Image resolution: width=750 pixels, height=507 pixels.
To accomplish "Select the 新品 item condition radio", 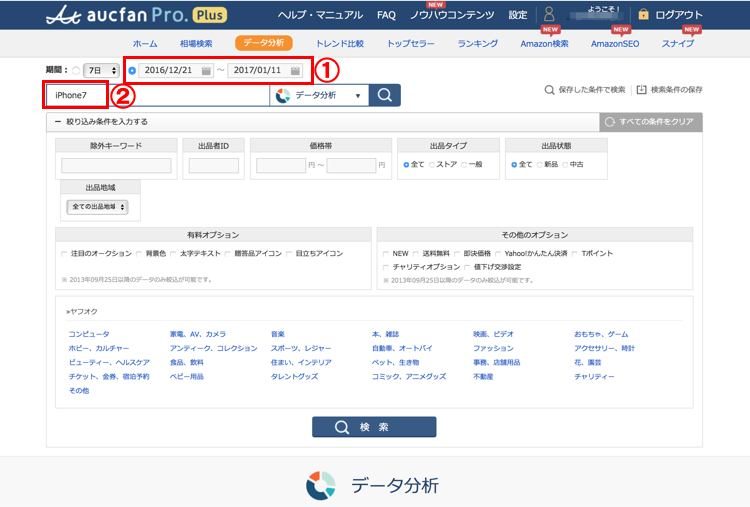I will (540, 164).
